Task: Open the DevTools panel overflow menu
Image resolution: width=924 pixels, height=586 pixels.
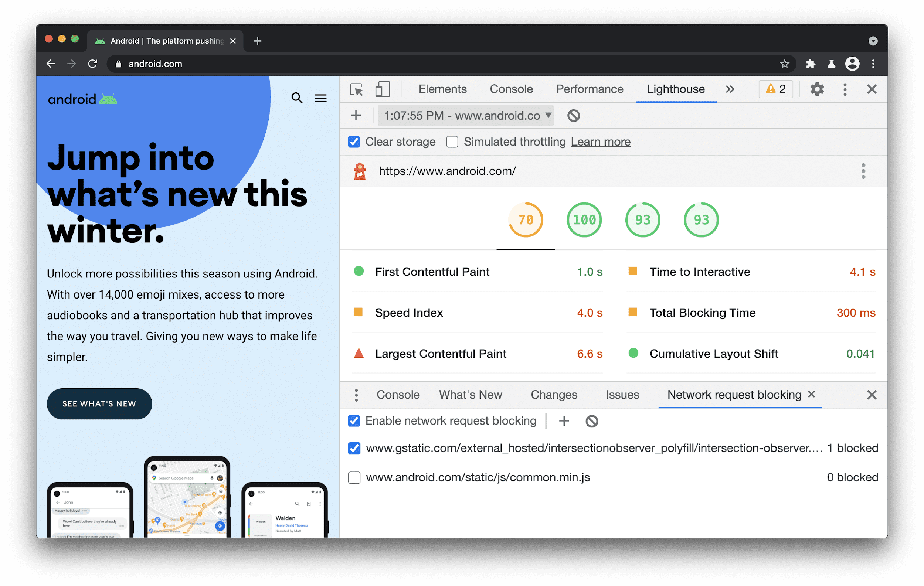Action: click(x=730, y=88)
